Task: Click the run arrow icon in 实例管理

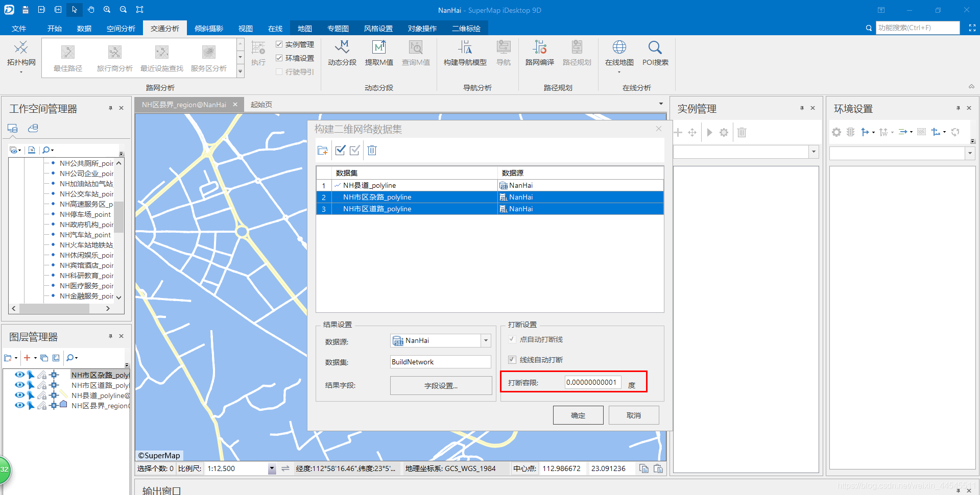Action: click(709, 133)
